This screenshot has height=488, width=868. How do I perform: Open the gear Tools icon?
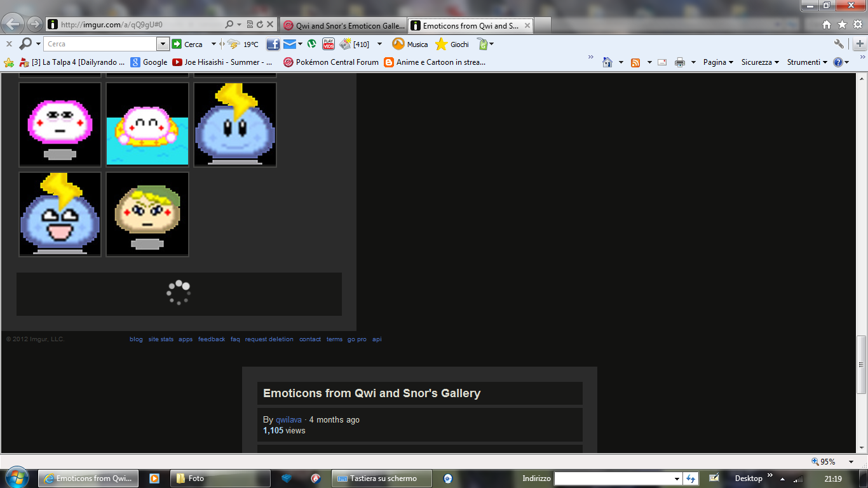click(857, 25)
